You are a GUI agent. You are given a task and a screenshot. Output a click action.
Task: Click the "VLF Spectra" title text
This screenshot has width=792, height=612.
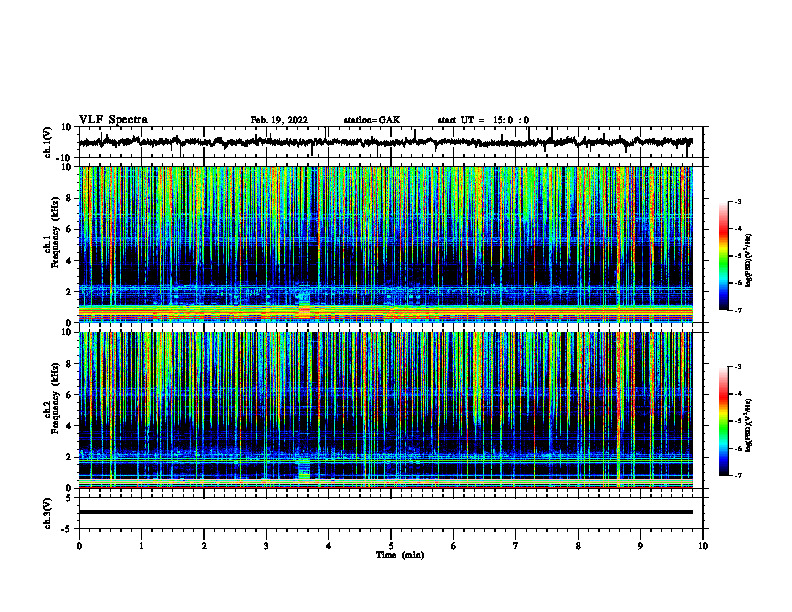point(113,119)
